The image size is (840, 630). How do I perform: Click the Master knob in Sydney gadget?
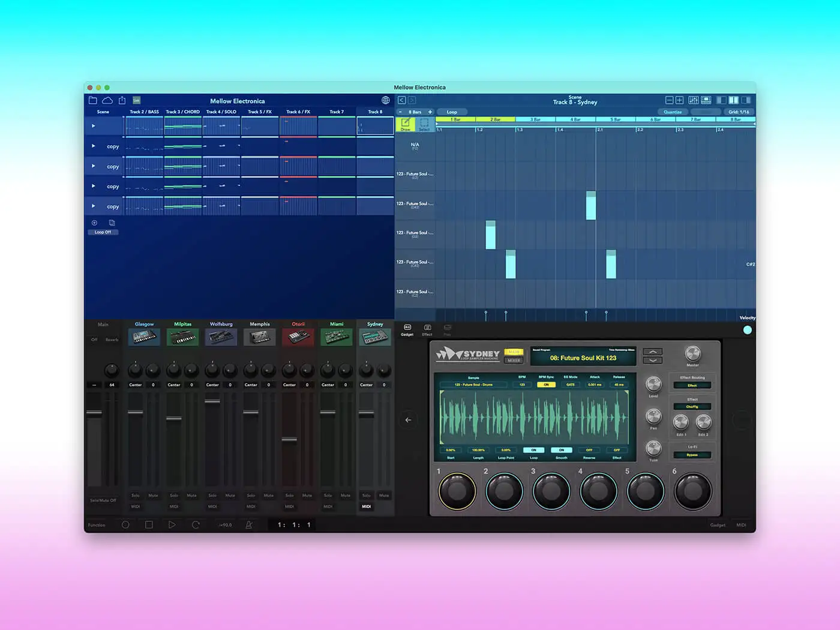(x=692, y=353)
